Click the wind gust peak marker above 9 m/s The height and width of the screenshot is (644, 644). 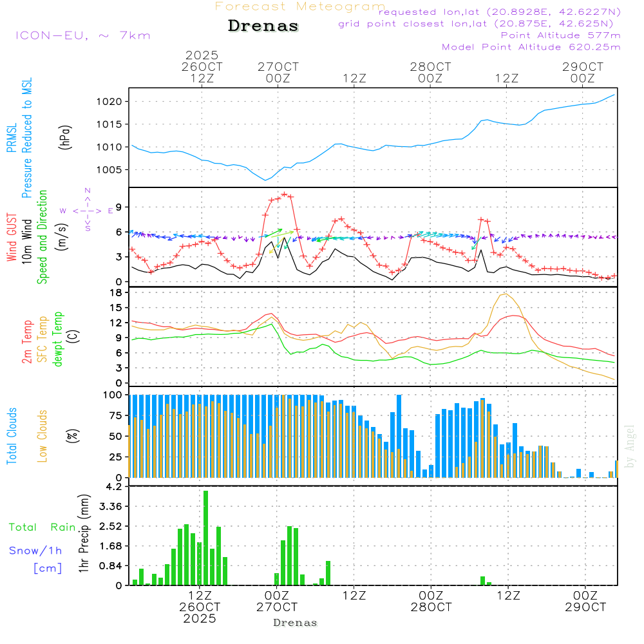pos(284,194)
